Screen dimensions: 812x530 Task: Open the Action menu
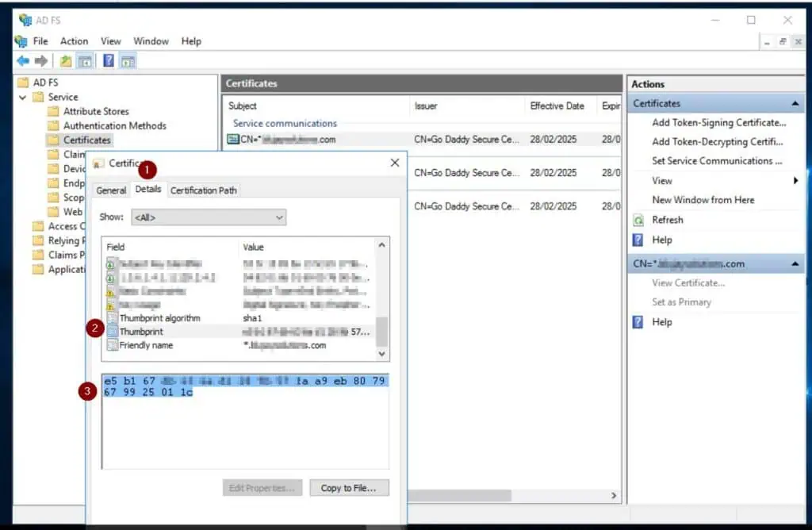pos(74,41)
